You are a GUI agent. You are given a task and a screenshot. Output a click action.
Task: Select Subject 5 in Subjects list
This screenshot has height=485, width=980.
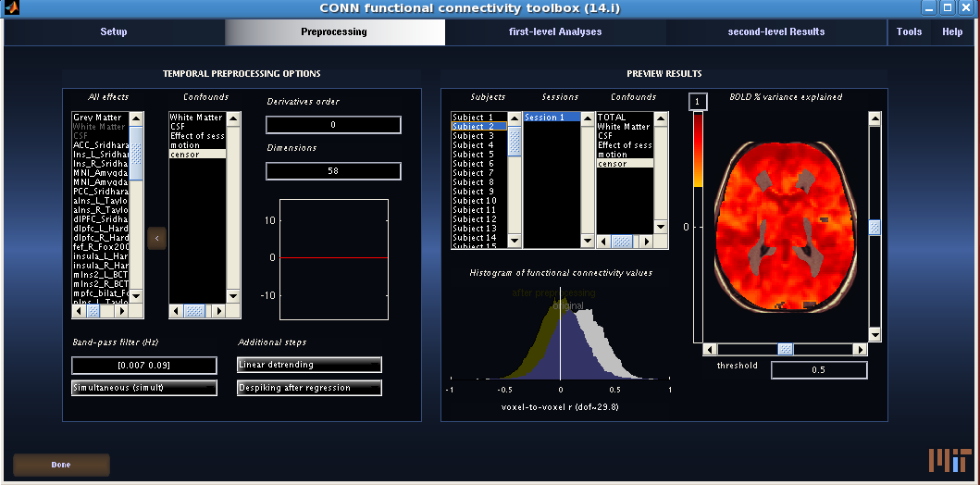473,155
